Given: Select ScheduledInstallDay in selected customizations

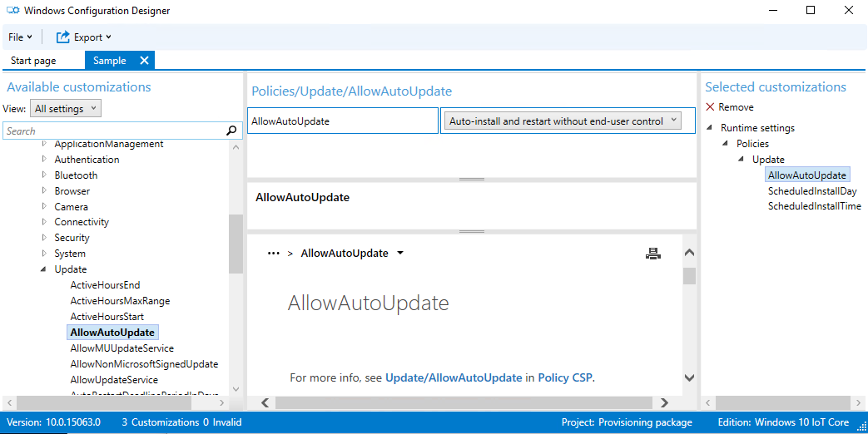Looking at the screenshot, I should (812, 190).
